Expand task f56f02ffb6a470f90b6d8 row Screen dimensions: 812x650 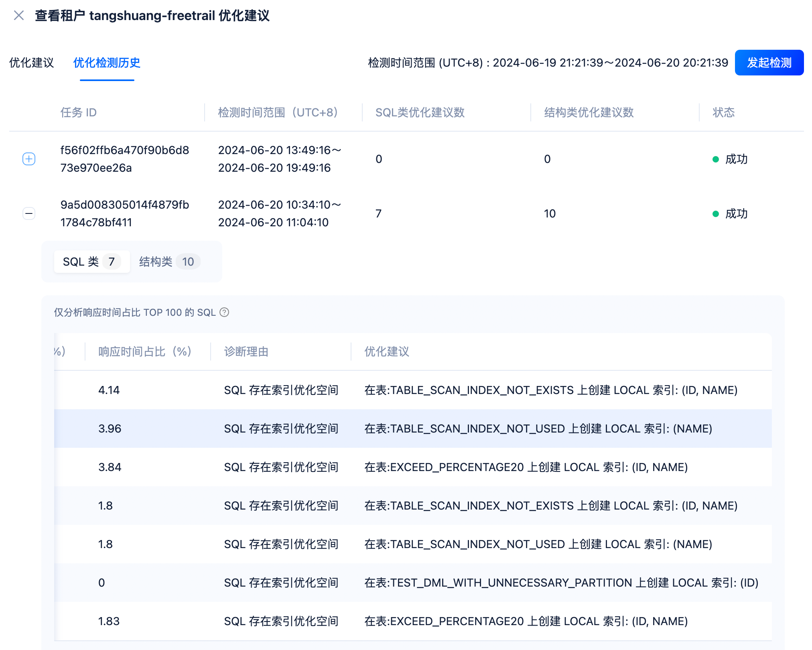coord(29,159)
